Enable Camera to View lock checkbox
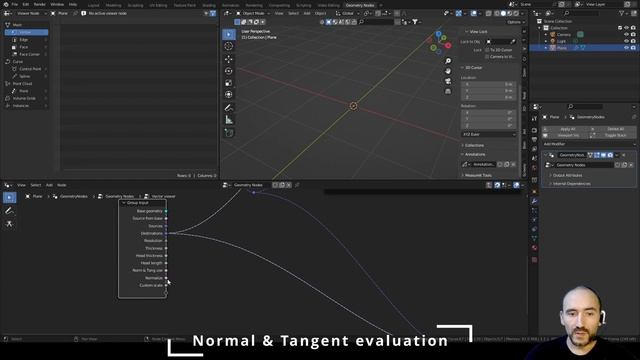 (487, 57)
